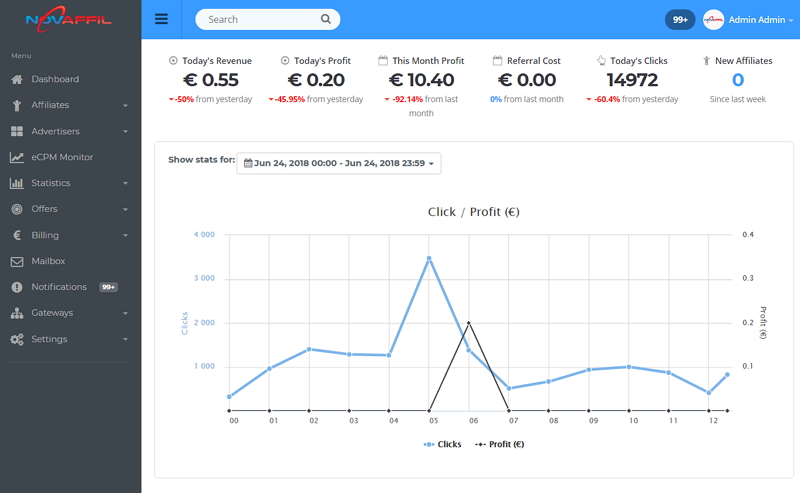Screen dimensions: 800x500
Task: Open the Admin Admin user dropdown
Action: click(x=760, y=20)
